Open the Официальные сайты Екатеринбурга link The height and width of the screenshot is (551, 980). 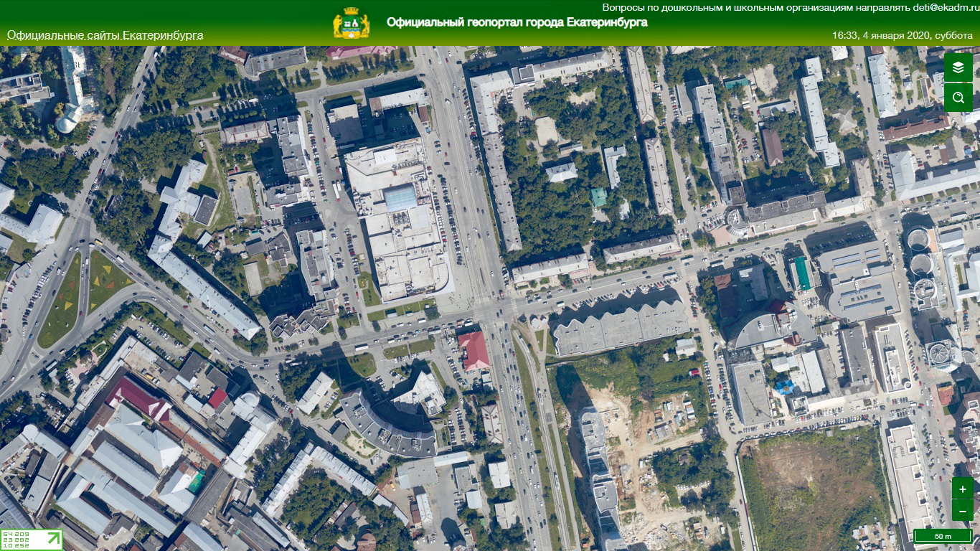[105, 35]
